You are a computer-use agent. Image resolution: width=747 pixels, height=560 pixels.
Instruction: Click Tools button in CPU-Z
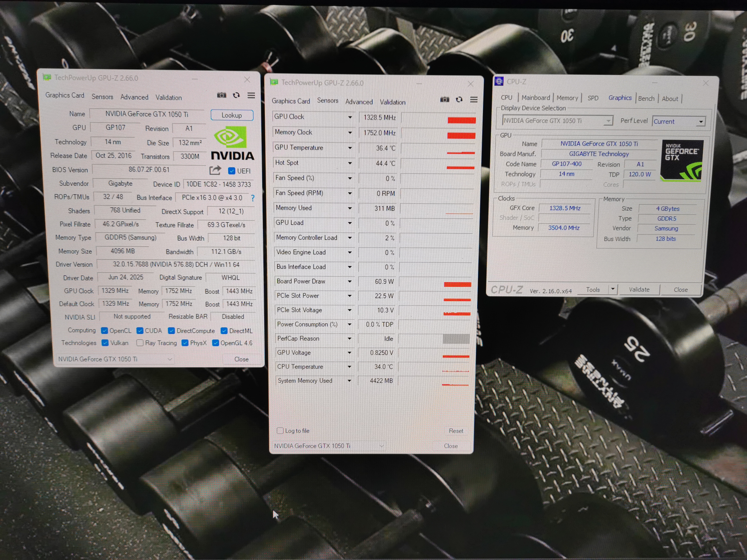[x=593, y=290]
